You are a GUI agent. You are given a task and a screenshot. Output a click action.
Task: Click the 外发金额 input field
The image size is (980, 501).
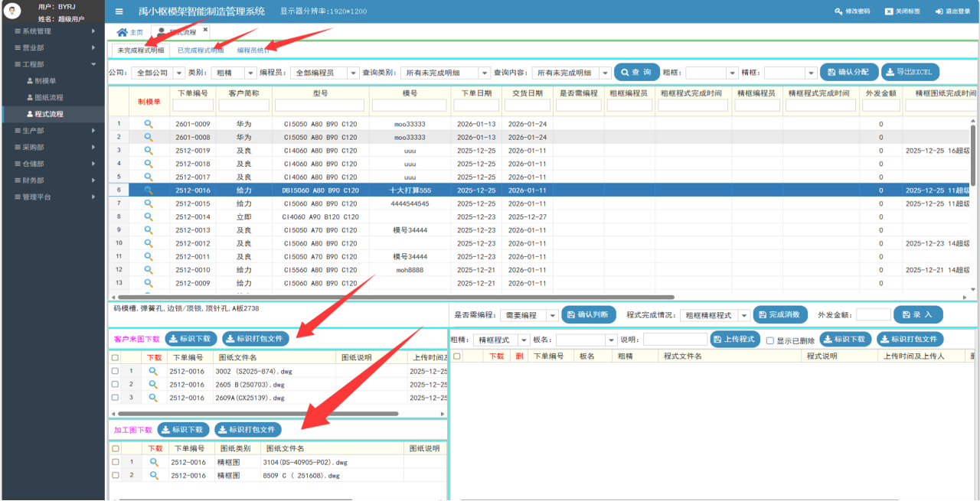[874, 315]
